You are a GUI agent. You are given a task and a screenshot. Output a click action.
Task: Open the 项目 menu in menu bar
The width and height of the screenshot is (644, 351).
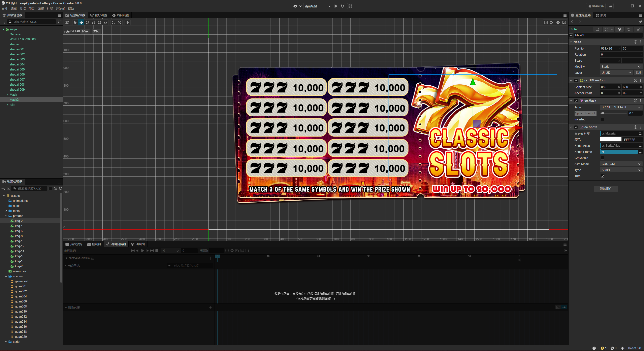(x=32, y=8)
